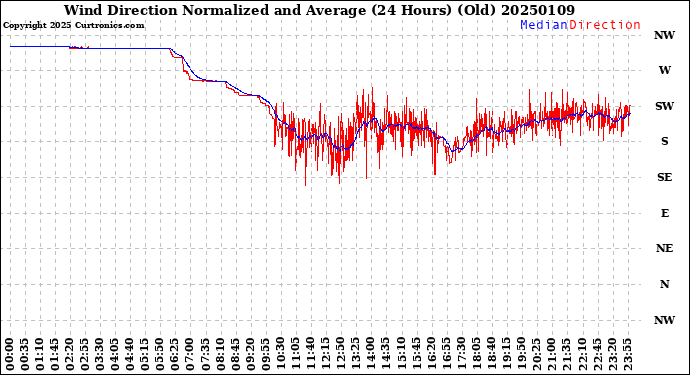Click the 08:10 time label
Screen dimensions: 690x375
click(220, 355)
